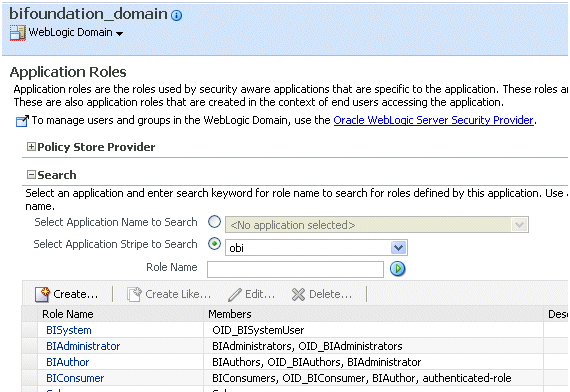Click the info icon beside bifoundation_domain

click(x=176, y=15)
